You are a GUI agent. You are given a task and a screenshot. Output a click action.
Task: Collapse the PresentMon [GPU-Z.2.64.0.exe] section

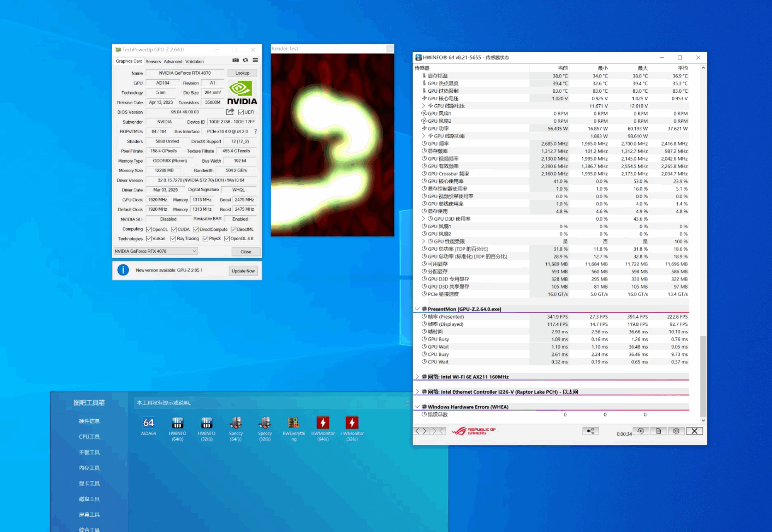(x=417, y=309)
